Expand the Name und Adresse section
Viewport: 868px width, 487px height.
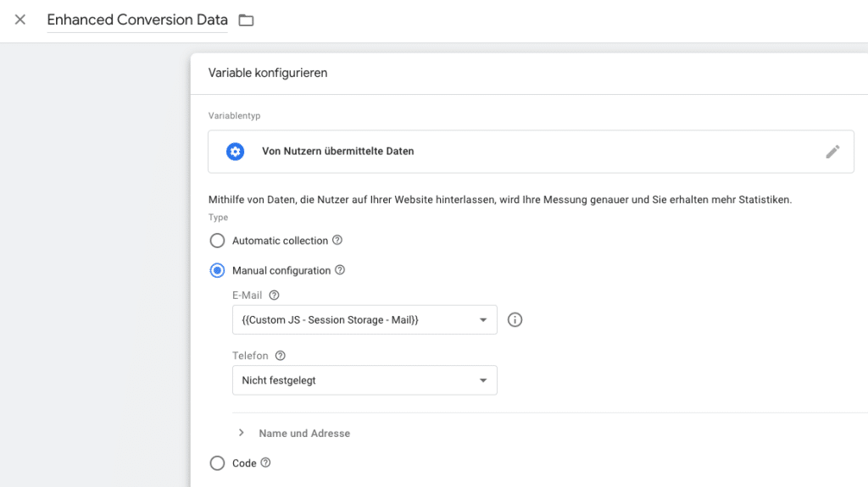pyautogui.click(x=295, y=433)
